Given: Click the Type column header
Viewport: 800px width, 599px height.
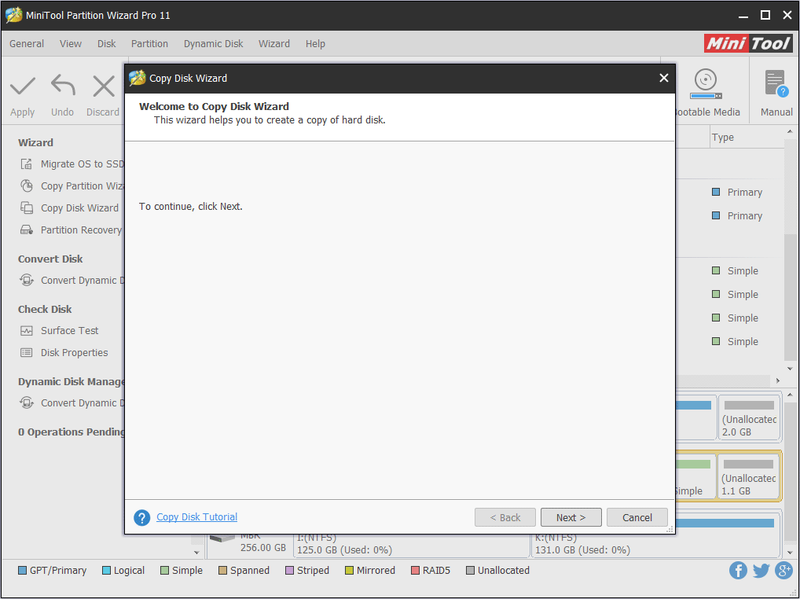Looking at the screenshot, I should click(746, 137).
